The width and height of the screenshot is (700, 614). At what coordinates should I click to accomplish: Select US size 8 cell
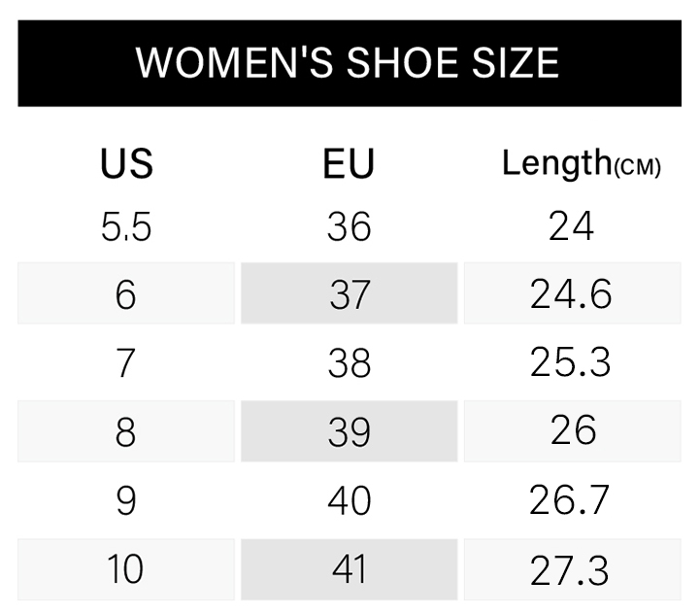point(126,431)
